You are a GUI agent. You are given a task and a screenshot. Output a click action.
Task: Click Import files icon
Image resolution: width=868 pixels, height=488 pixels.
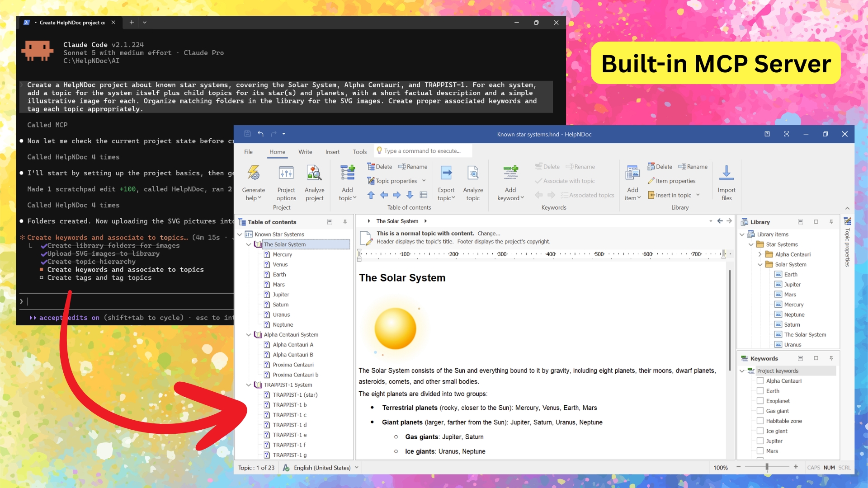tap(726, 174)
